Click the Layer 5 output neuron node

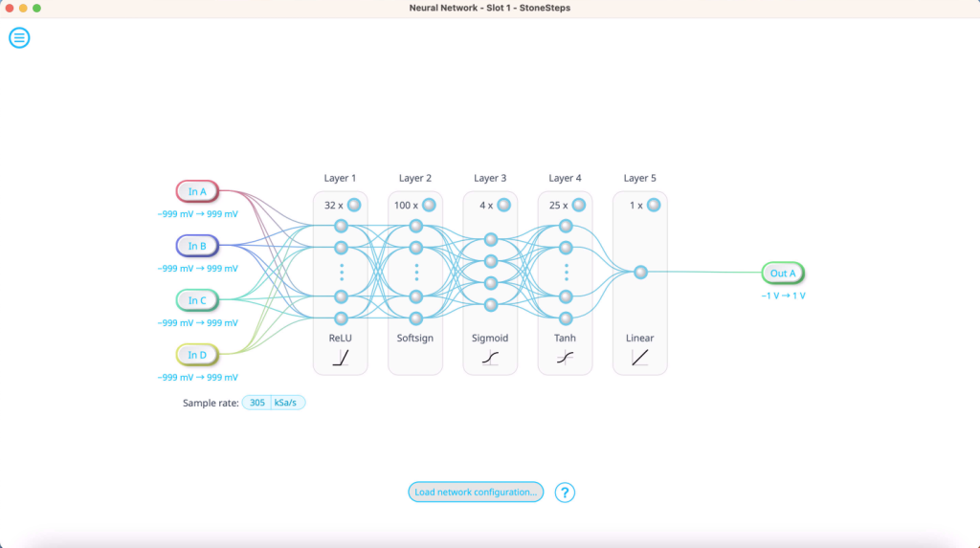click(640, 273)
